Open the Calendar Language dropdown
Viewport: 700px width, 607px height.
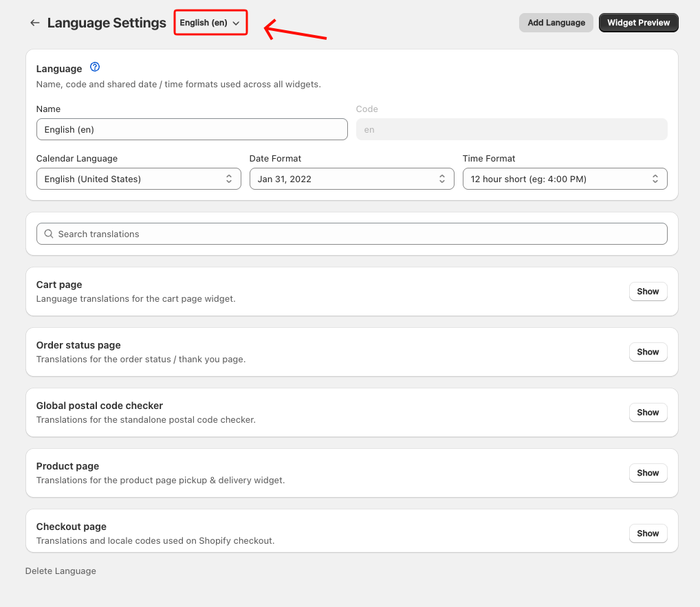139,179
